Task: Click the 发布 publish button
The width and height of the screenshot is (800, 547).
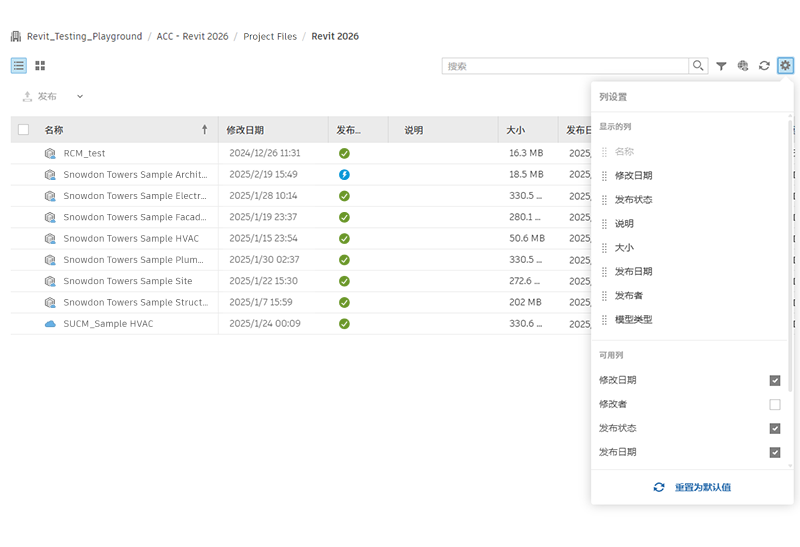Action: coord(40,96)
